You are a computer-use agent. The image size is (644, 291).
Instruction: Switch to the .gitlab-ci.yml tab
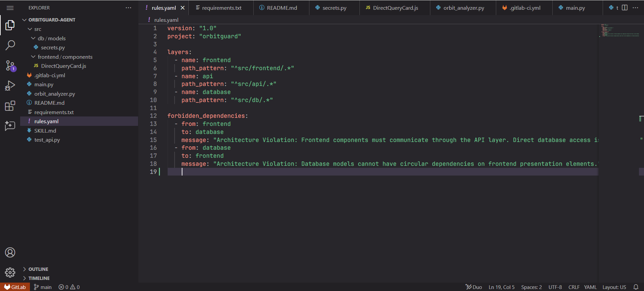click(x=524, y=8)
